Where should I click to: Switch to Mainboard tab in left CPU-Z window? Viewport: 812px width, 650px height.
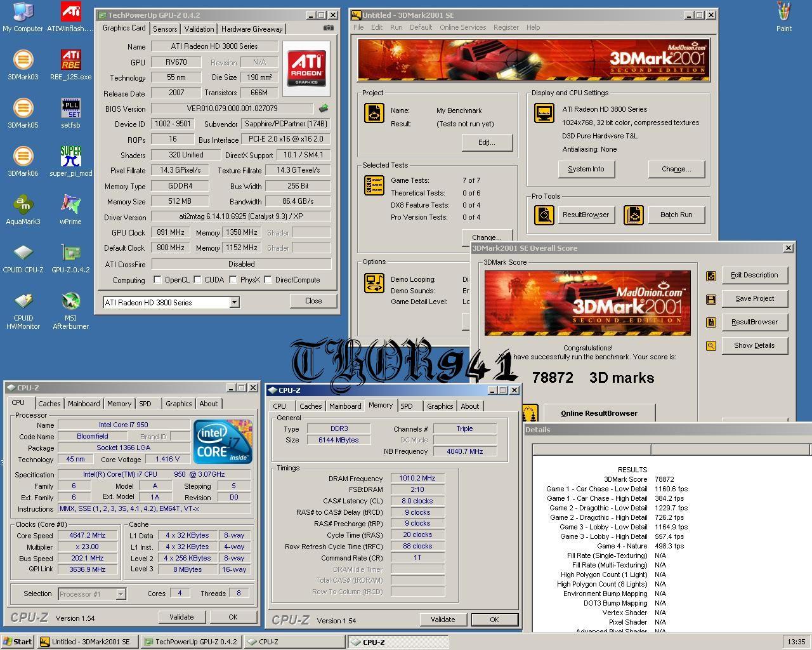(84, 404)
